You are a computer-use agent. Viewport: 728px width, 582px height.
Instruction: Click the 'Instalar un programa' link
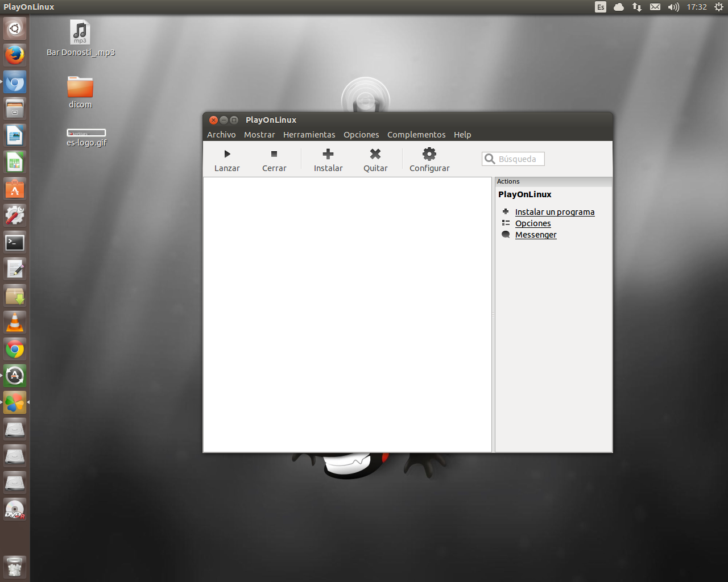tap(555, 212)
